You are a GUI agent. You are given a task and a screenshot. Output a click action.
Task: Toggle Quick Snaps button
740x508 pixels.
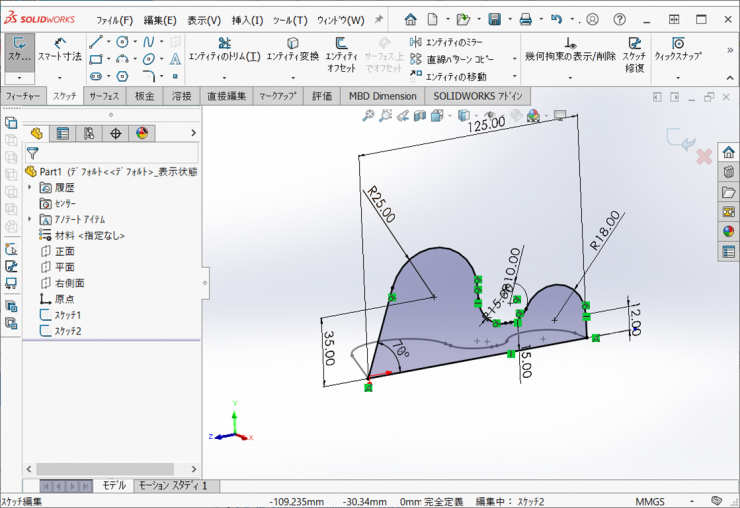(x=677, y=50)
